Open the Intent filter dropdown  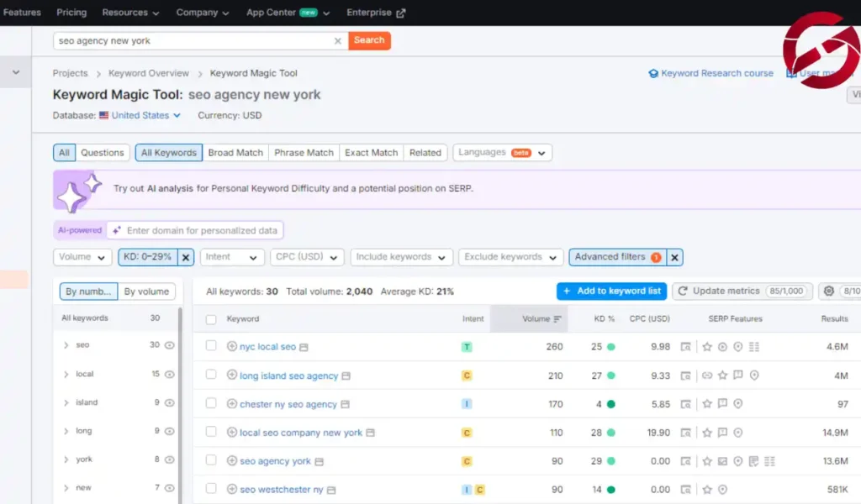click(x=232, y=257)
